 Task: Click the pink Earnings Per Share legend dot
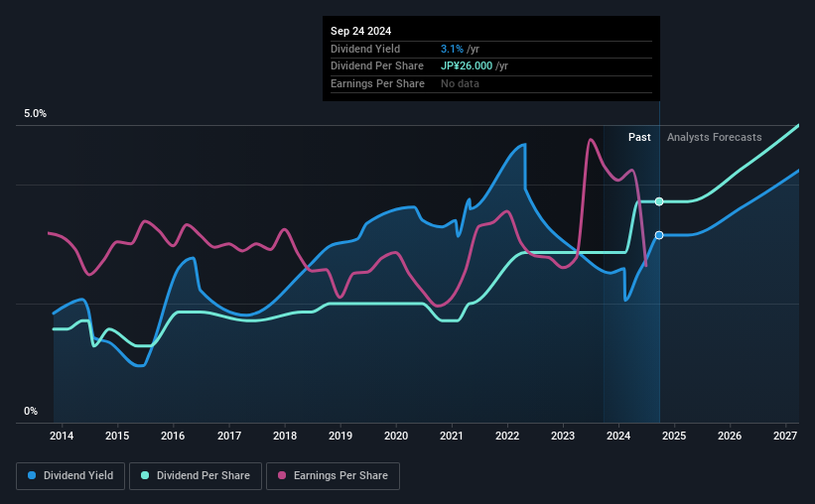click(x=282, y=475)
